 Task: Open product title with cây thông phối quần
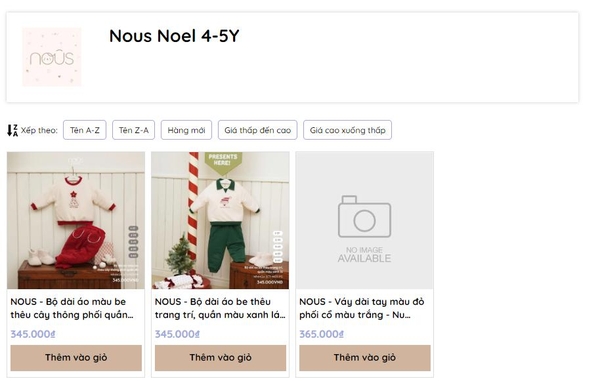(x=72, y=308)
